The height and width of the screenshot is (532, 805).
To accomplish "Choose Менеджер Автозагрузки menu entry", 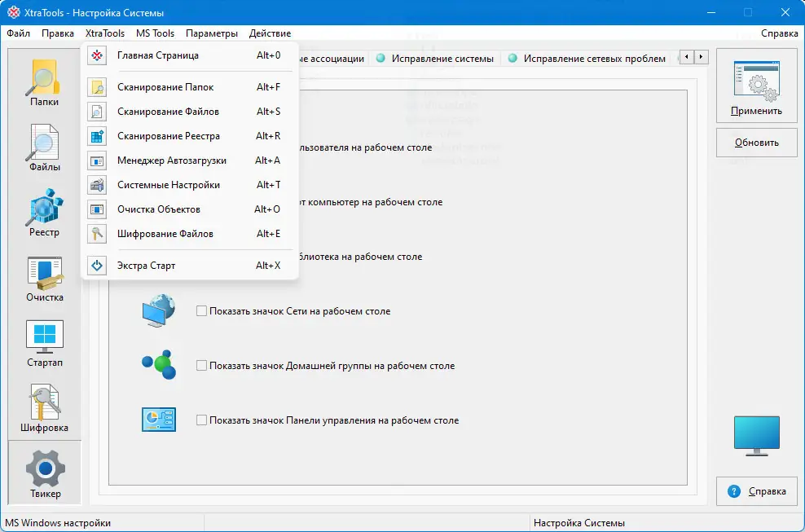I will pyautogui.click(x=190, y=160).
